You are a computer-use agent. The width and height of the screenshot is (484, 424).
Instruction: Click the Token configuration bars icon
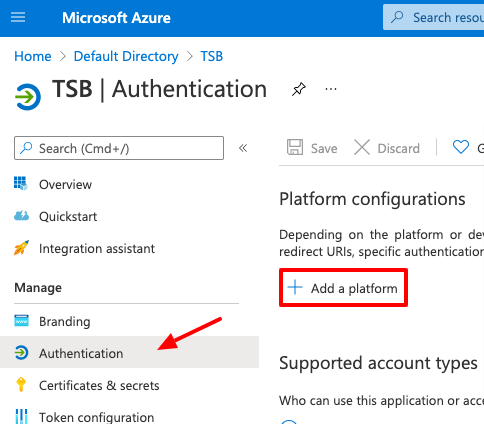[21, 417]
